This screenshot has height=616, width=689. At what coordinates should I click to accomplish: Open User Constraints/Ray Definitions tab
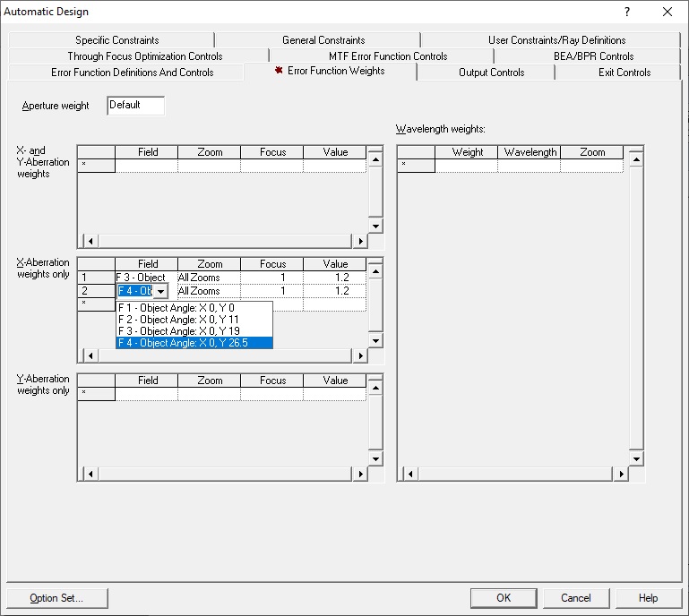click(x=556, y=40)
